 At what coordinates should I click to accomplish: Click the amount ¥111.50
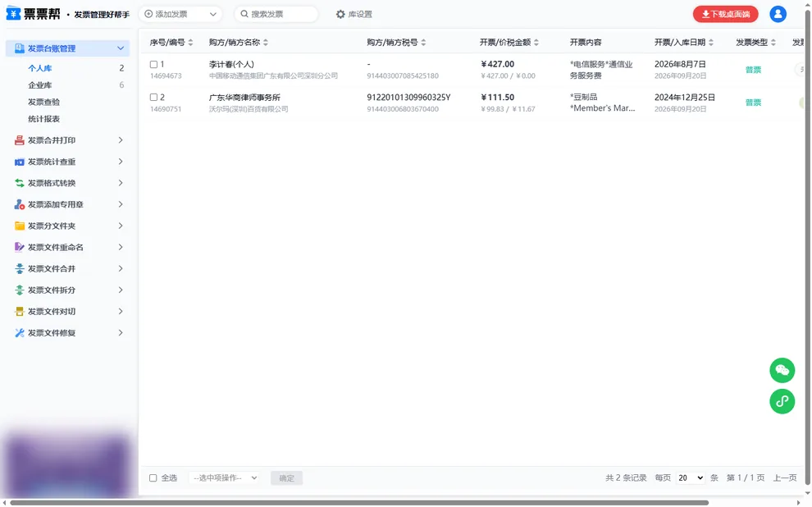[x=498, y=98]
